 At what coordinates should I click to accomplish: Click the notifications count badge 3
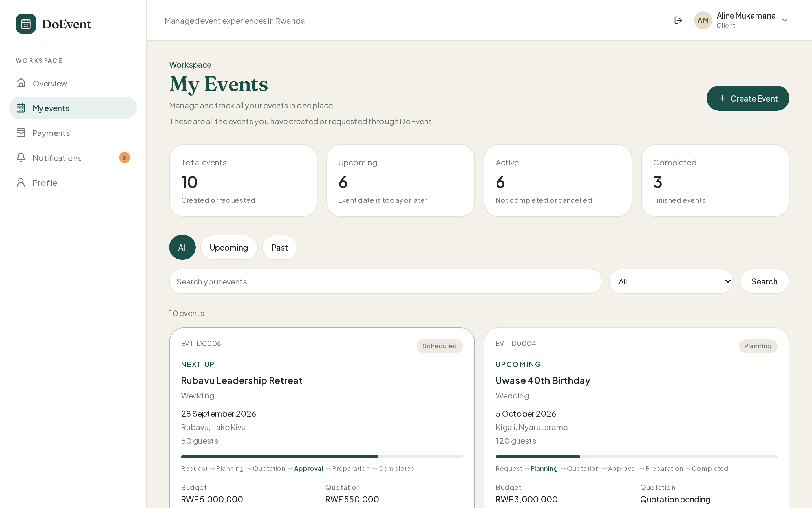point(125,157)
